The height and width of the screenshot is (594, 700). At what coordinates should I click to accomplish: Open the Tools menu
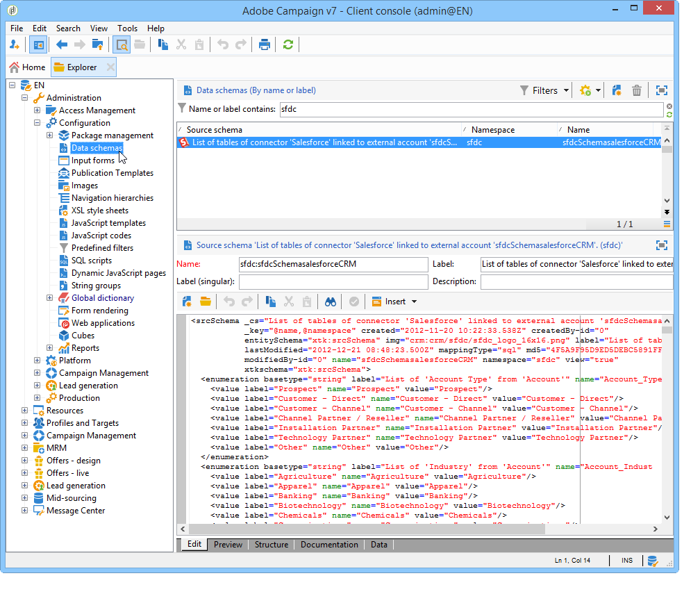(127, 28)
